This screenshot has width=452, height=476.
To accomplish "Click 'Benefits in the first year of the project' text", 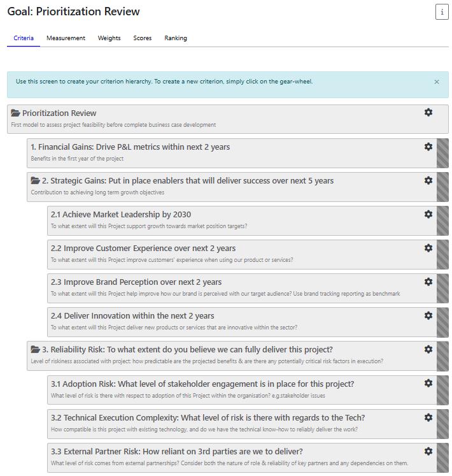I will 77,159.
